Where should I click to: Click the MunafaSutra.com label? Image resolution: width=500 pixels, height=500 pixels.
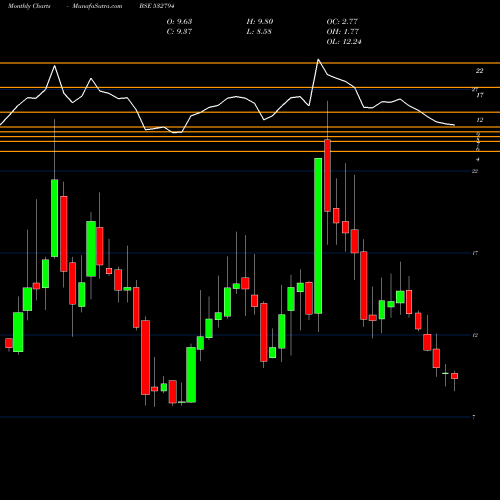(97, 6)
